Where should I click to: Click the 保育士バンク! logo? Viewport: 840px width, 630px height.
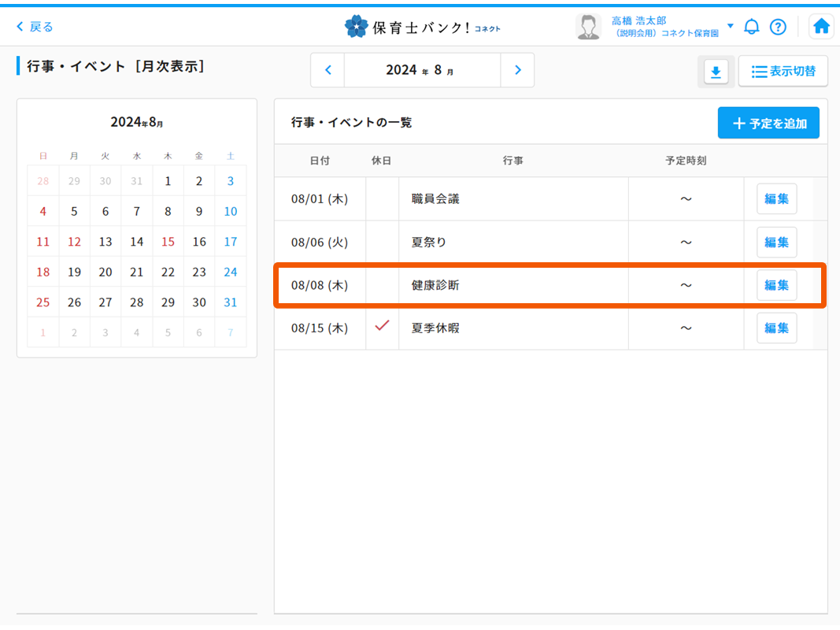(x=422, y=27)
